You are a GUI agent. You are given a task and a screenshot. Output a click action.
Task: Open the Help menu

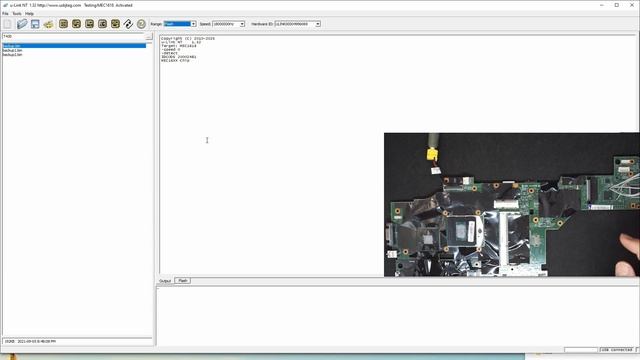point(29,13)
